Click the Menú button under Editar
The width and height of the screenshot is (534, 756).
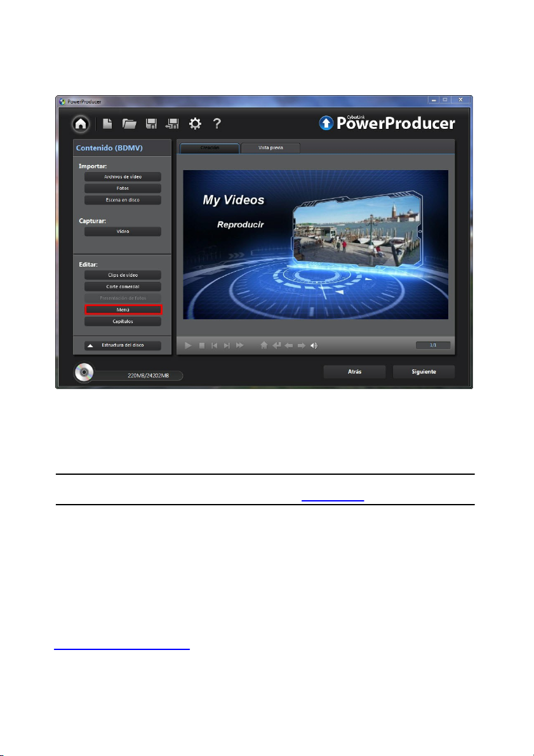pos(123,310)
